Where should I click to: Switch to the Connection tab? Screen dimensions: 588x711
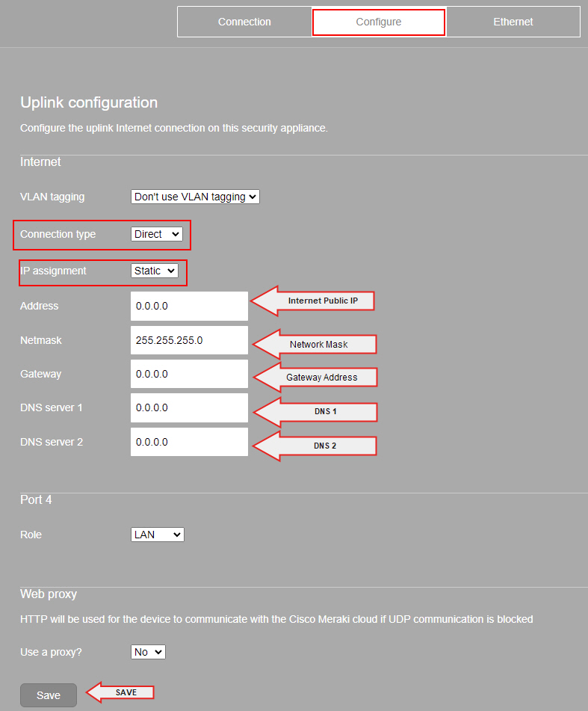pyautogui.click(x=244, y=22)
